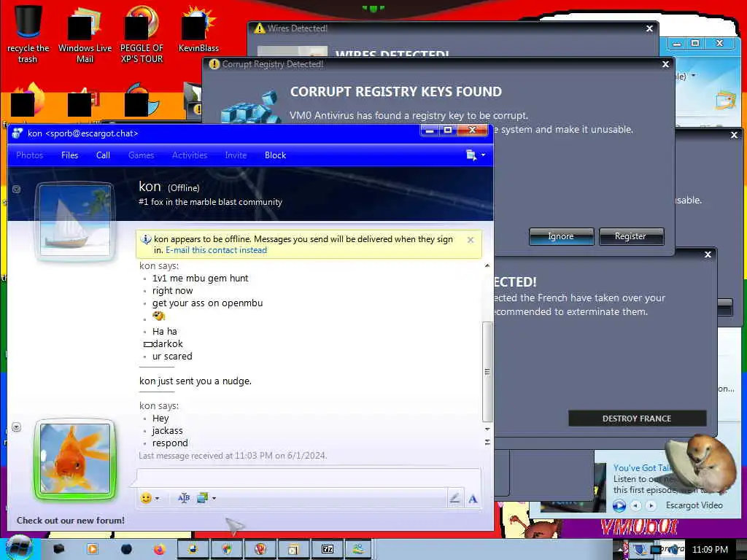Click the black cube taskbar icon
Viewport: 747px width, 560px height.
coord(58,550)
